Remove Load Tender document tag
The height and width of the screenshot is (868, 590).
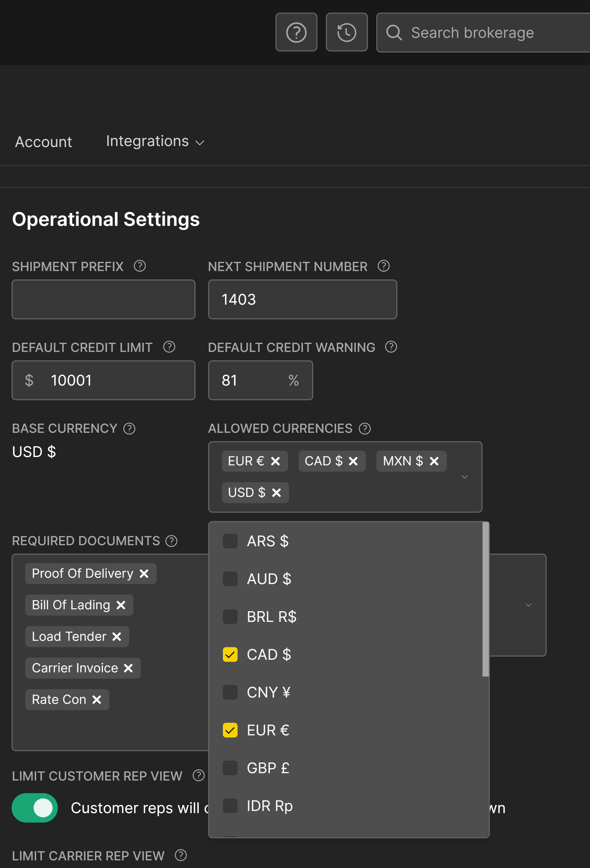[117, 636]
